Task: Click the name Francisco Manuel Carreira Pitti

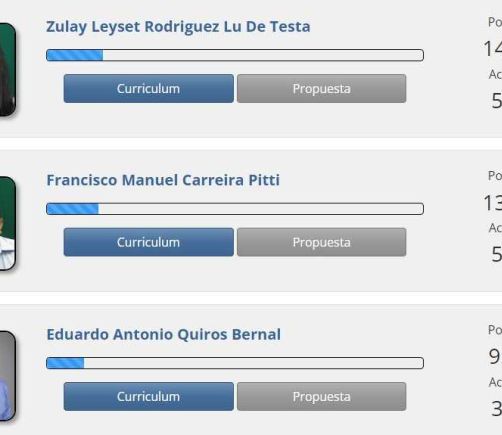Action: pos(163,180)
